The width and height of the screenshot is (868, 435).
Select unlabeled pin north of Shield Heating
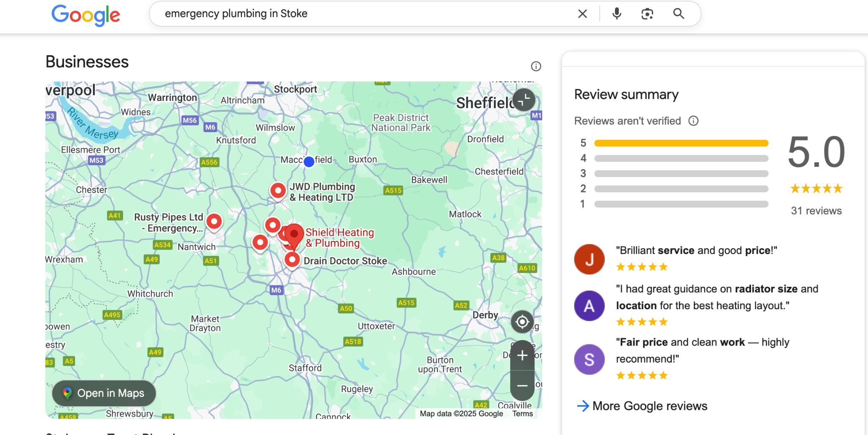pyautogui.click(x=273, y=225)
